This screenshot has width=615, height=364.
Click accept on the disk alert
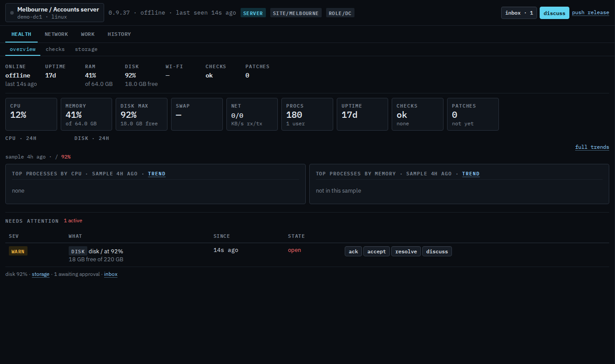coord(377,252)
